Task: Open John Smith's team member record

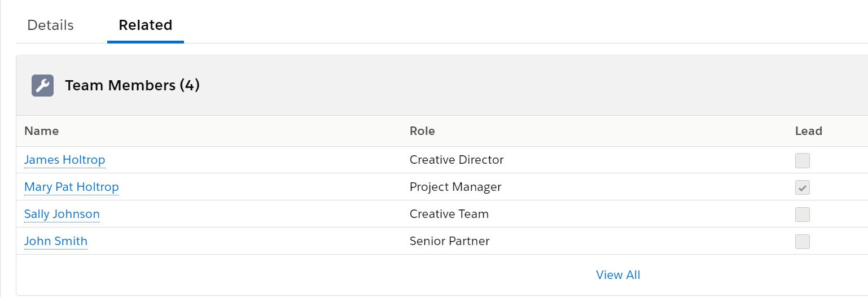Action: tap(56, 241)
